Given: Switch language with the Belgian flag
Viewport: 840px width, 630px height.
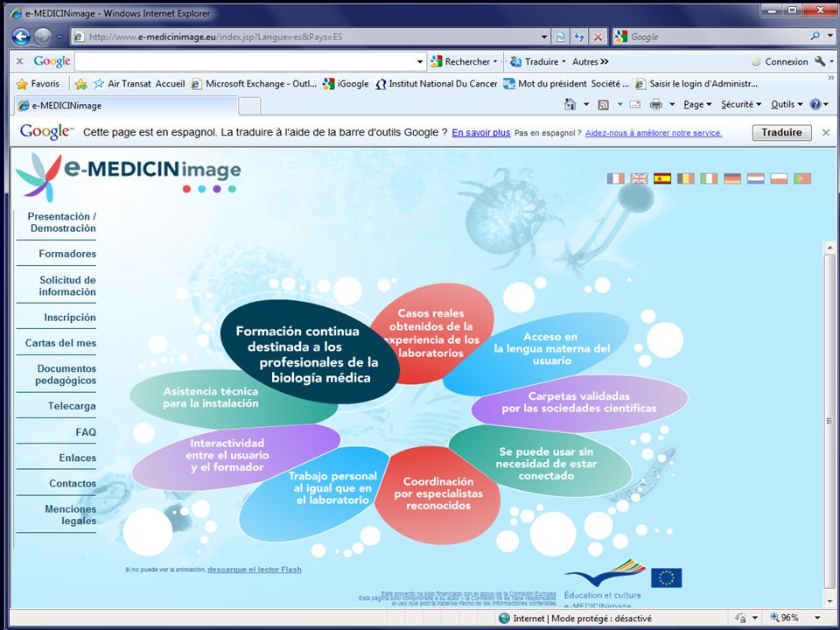Looking at the screenshot, I should tap(686, 178).
